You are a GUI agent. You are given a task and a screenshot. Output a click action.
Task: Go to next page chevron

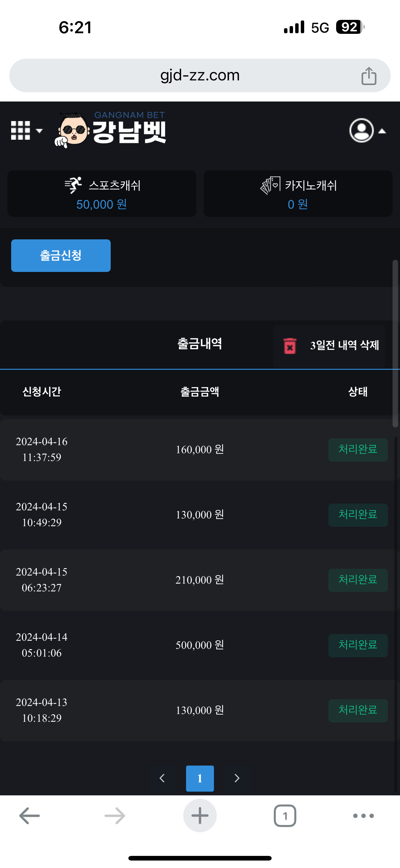[237, 778]
